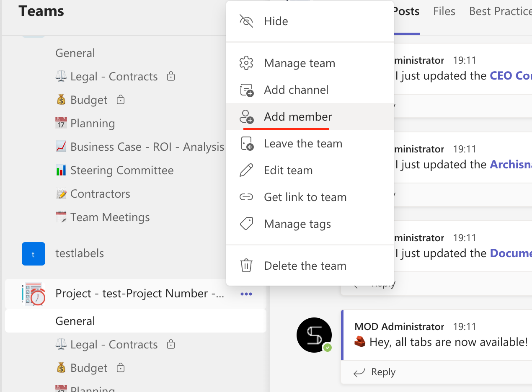Viewport: 532px width, 392px height.
Task: Click the Delete the team trash icon
Action: click(x=246, y=266)
